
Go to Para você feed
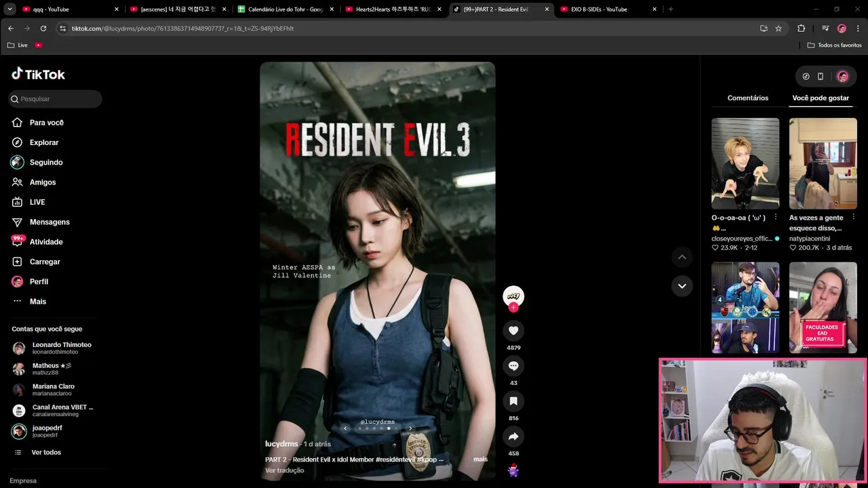tap(37, 123)
